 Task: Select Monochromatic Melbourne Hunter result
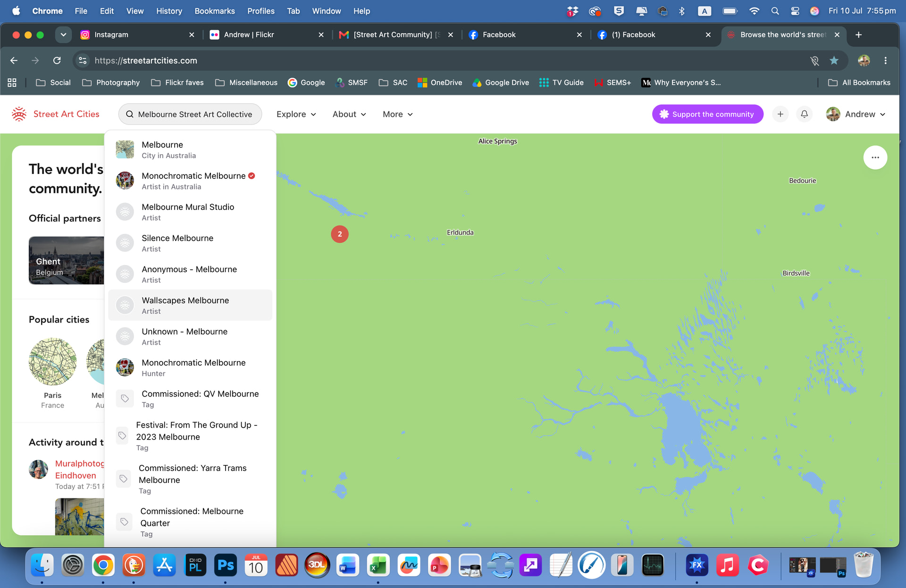coord(190,367)
